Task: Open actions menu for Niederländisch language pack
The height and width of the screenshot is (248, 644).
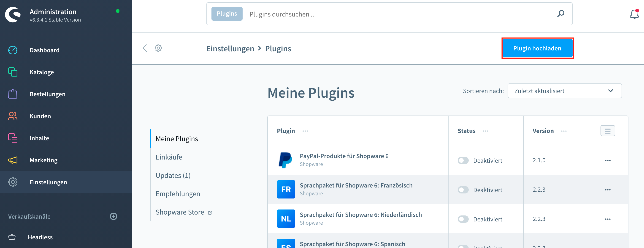Action: (x=608, y=219)
